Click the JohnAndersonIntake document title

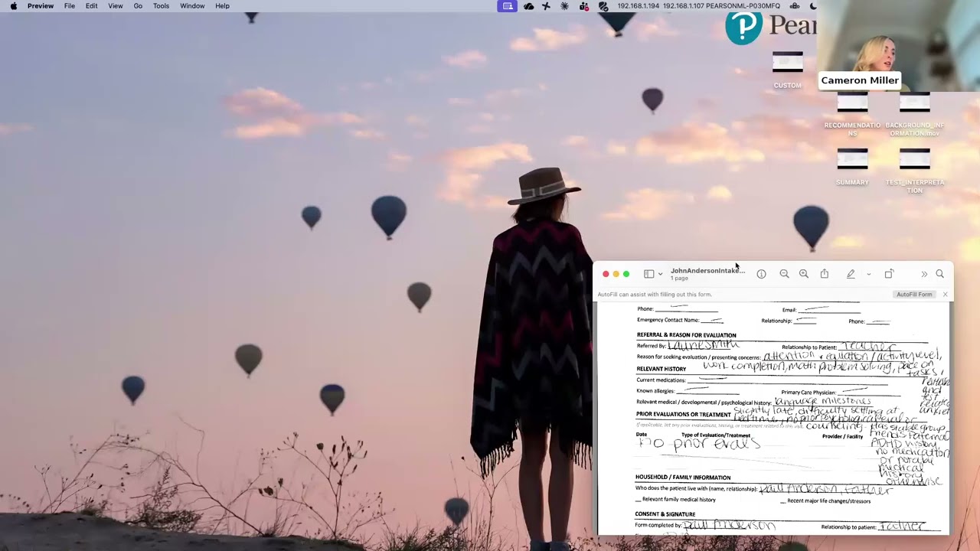tap(707, 271)
